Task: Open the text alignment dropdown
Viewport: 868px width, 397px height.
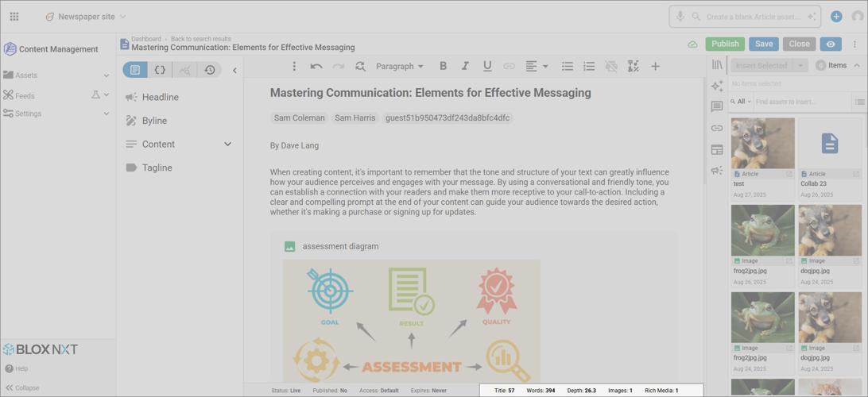Action: (x=537, y=67)
